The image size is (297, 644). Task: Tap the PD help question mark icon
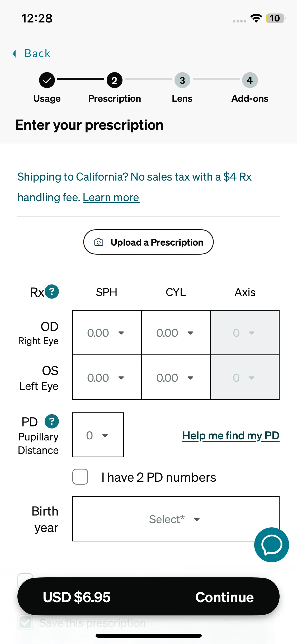52,421
